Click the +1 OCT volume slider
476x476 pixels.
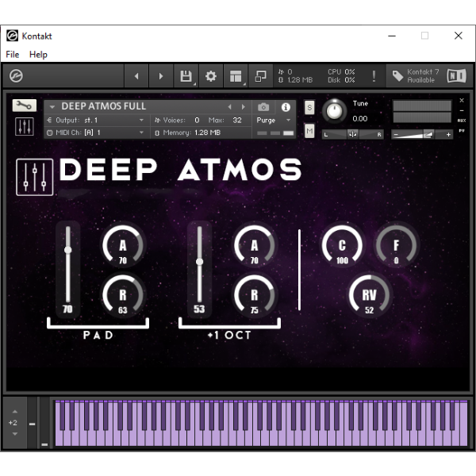199,264
